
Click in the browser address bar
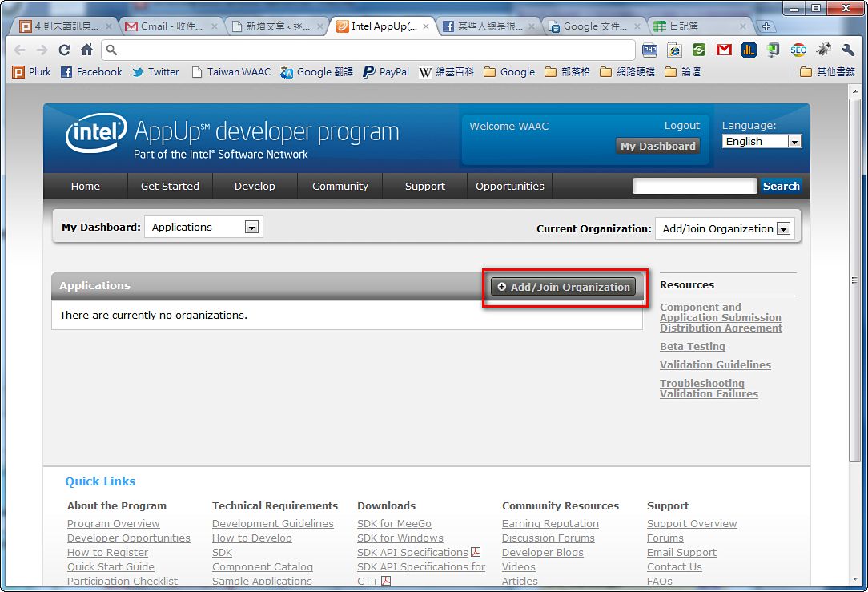tap(368, 50)
